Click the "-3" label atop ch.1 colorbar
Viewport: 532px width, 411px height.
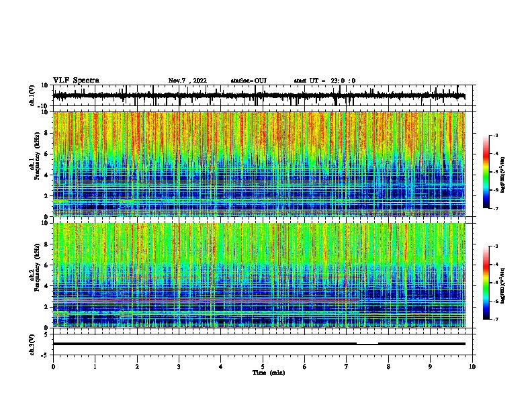pyautogui.click(x=495, y=135)
